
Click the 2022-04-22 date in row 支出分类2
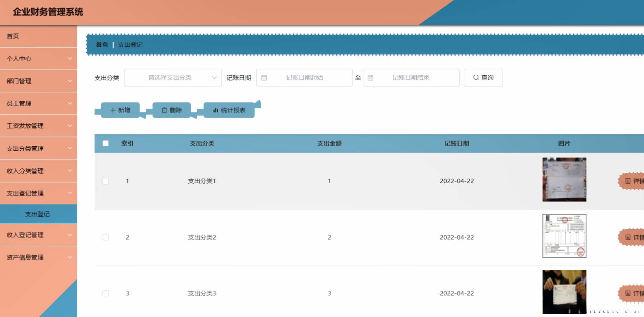click(457, 237)
